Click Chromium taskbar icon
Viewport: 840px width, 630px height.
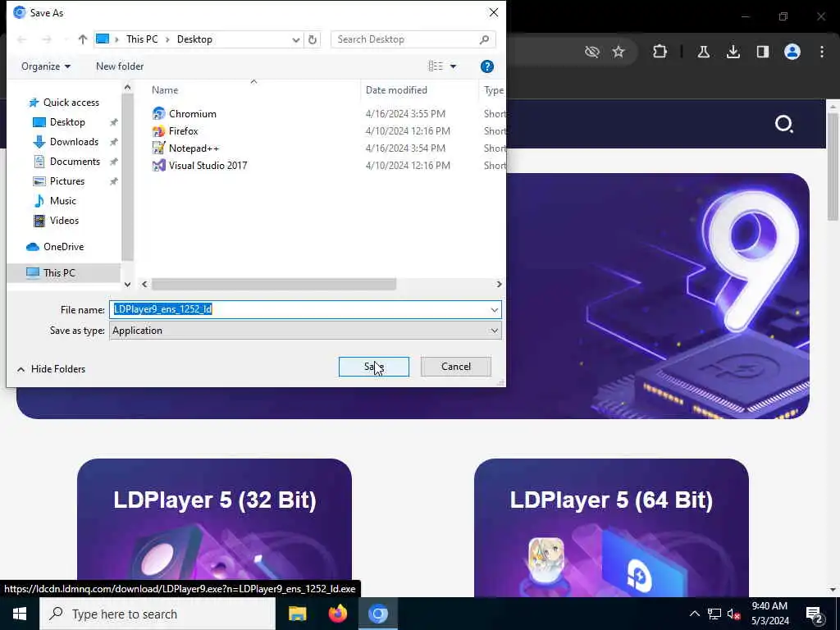click(x=378, y=614)
